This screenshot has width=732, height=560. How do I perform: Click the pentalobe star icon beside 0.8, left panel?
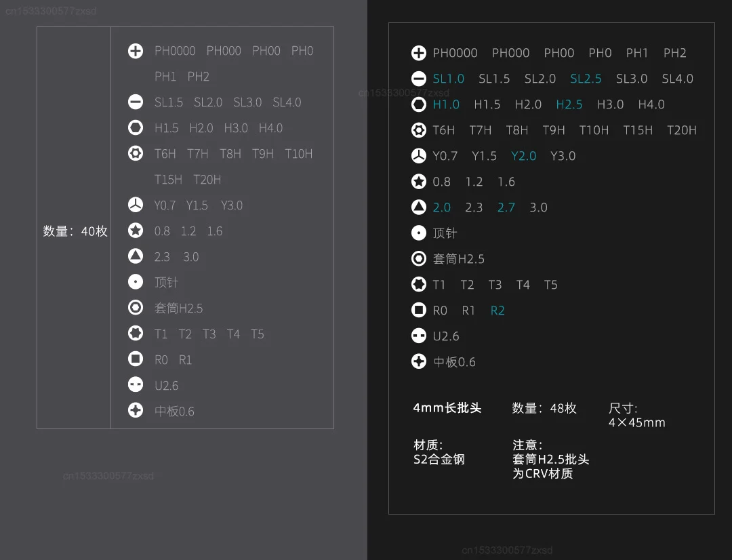click(136, 231)
